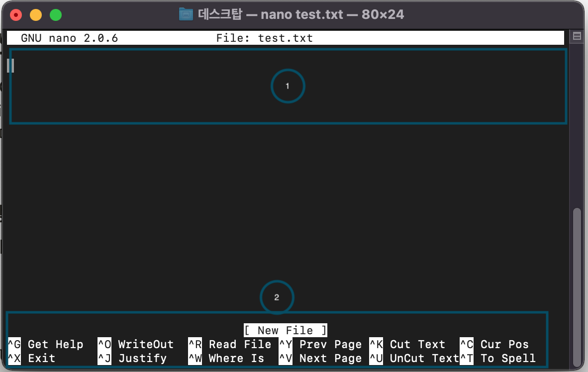Click the [ New File ] status message
Image resolution: width=588 pixels, height=372 pixels.
(x=286, y=330)
